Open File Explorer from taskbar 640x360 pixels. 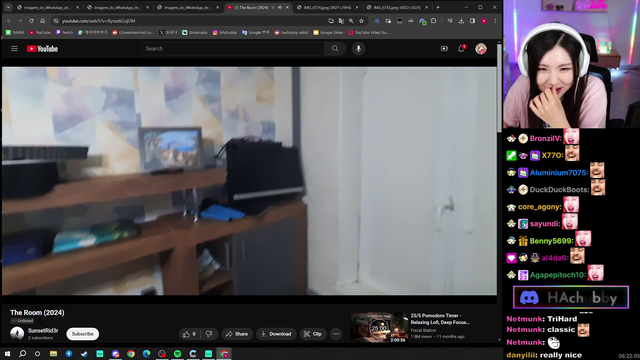(53, 353)
